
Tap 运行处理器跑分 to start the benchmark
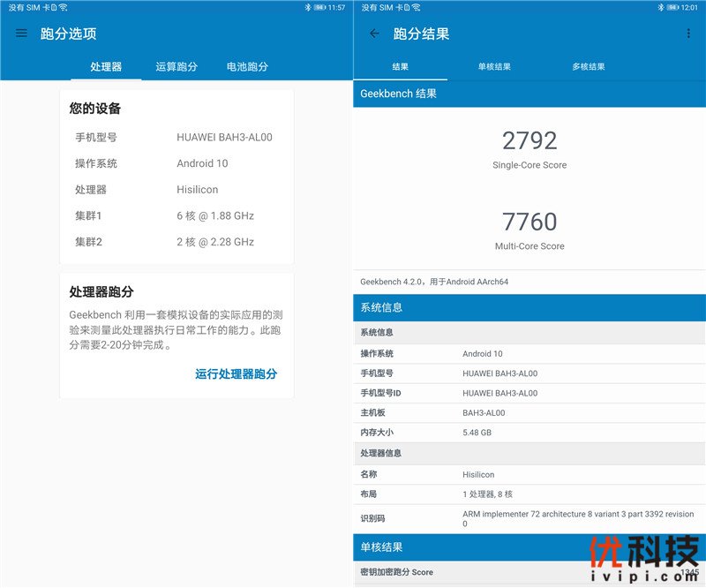pyautogui.click(x=235, y=374)
